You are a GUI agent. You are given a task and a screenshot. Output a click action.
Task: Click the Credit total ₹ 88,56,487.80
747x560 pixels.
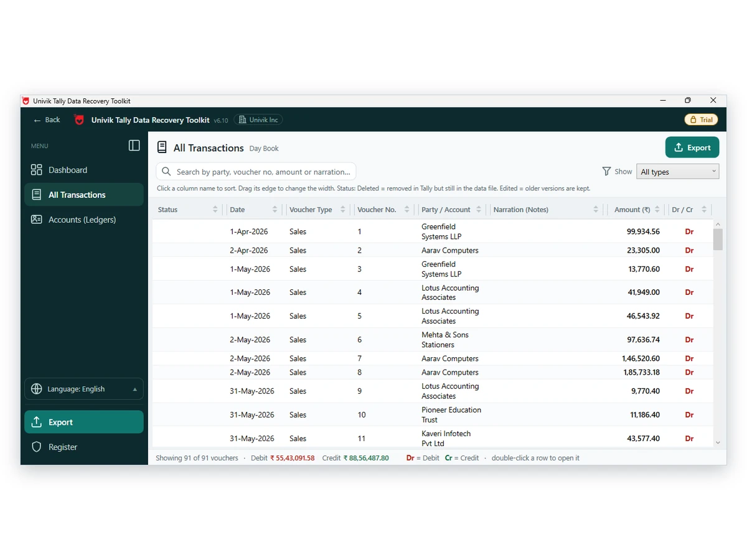click(x=366, y=458)
